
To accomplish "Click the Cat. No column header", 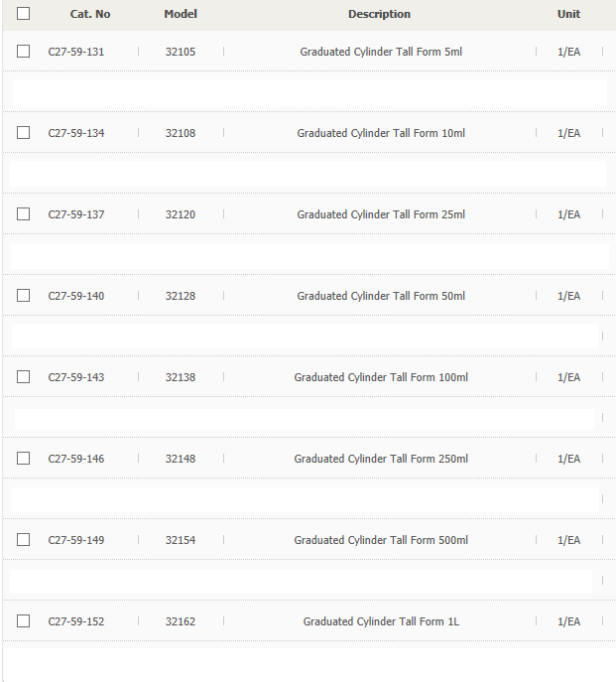I will pyautogui.click(x=90, y=14).
